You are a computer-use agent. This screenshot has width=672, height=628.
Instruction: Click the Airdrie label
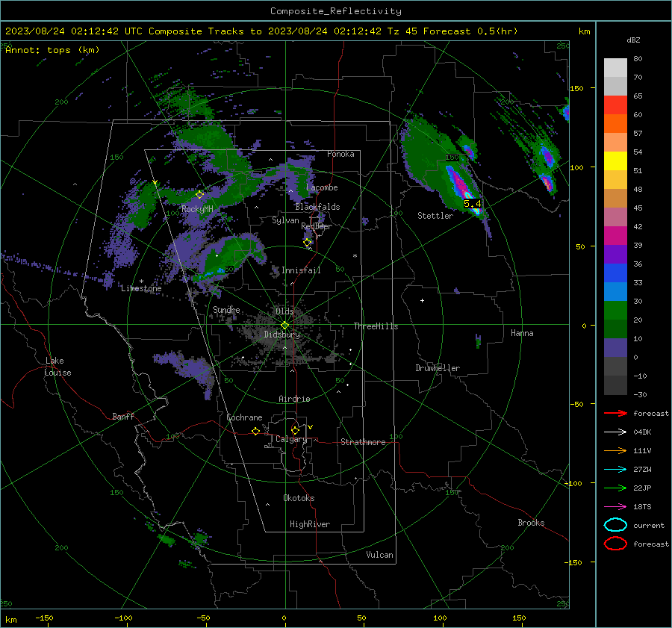pyautogui.click(x=294, y=399)
